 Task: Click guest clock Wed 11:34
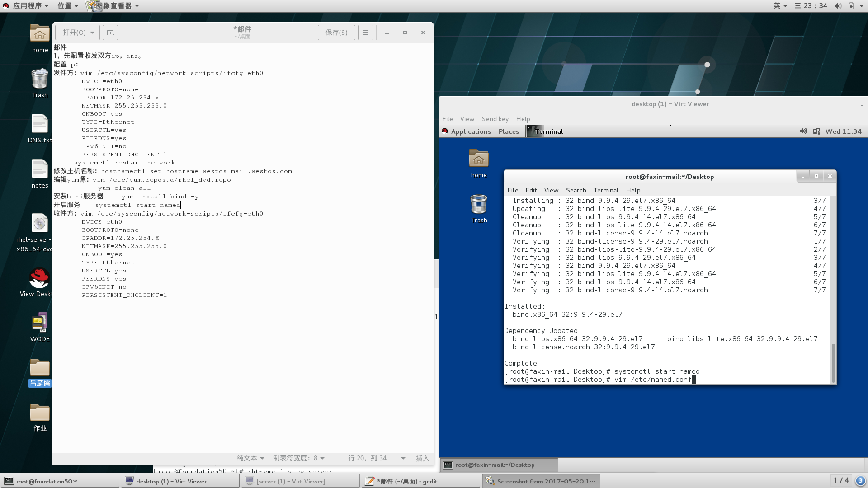pyautogui.click(x=843, y=131)
